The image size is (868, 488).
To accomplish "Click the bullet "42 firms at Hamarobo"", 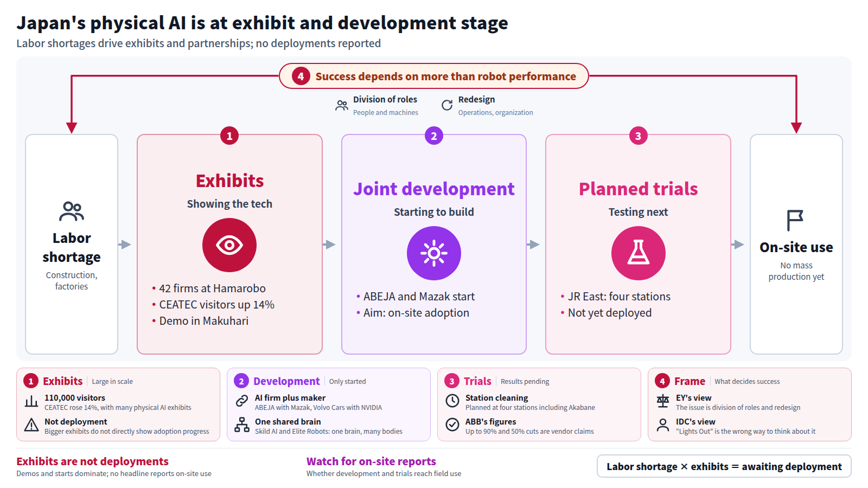I will pos(212,288).
